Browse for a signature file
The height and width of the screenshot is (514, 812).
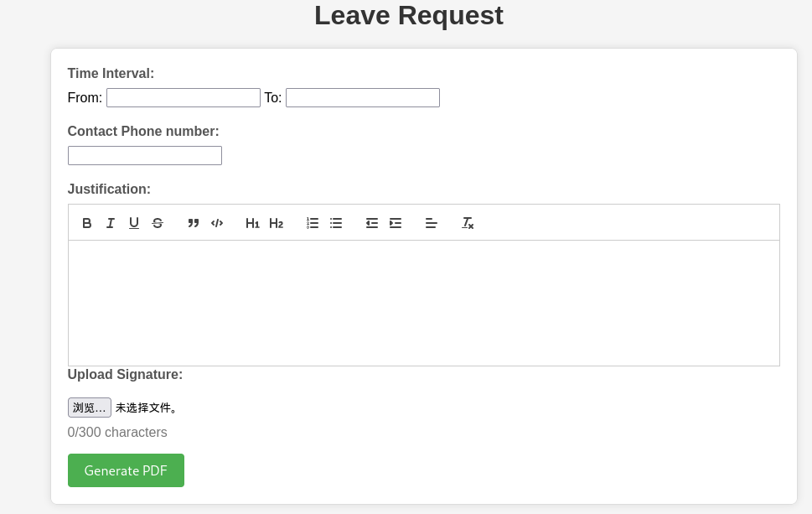tap(90, 408)
